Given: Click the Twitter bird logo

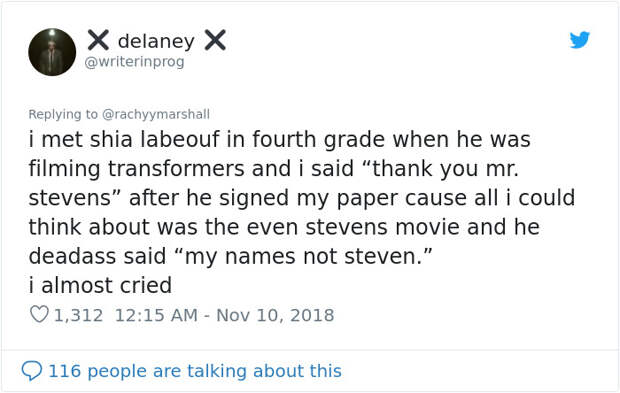Looking at the screenshot, I should tap(580, 40).
